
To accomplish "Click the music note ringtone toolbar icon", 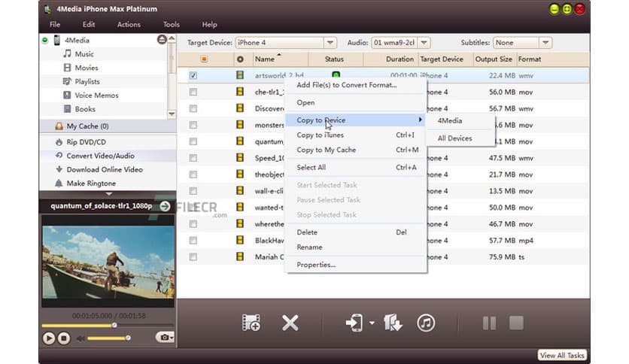I will [x=426, y=323].
